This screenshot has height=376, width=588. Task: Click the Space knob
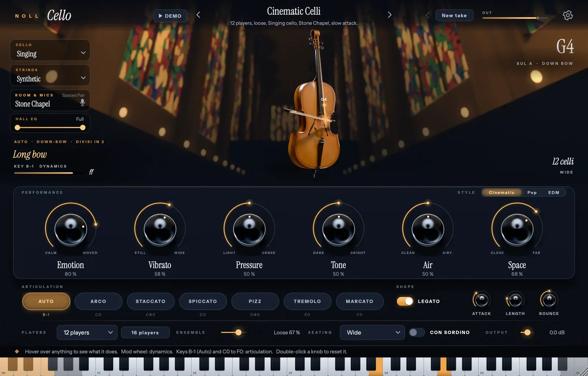point(517,229)
